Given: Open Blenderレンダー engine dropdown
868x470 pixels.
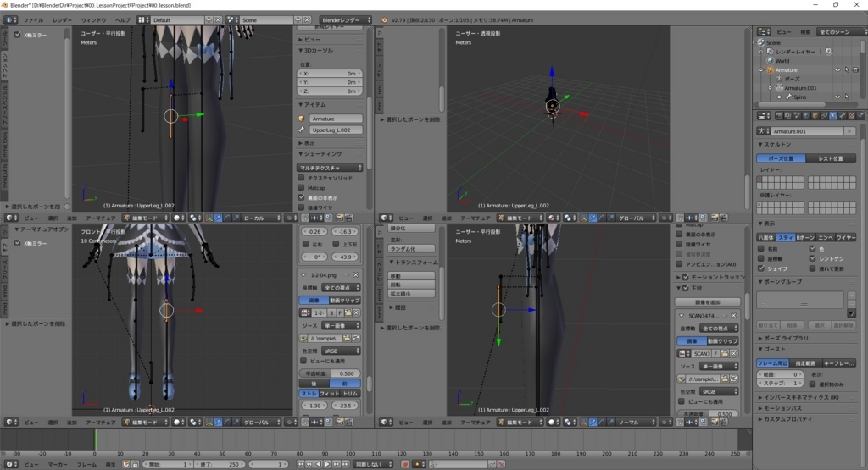Looking at the screenshot, I should [346, 20].
